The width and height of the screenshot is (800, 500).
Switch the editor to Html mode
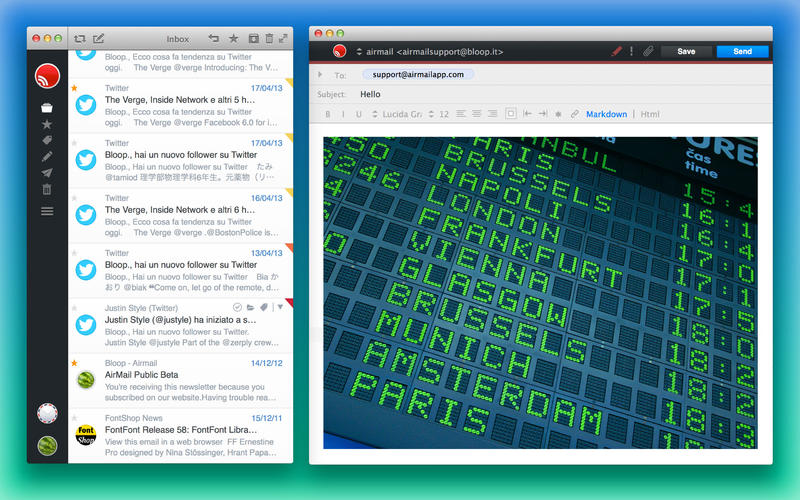(x=649, y=114)
